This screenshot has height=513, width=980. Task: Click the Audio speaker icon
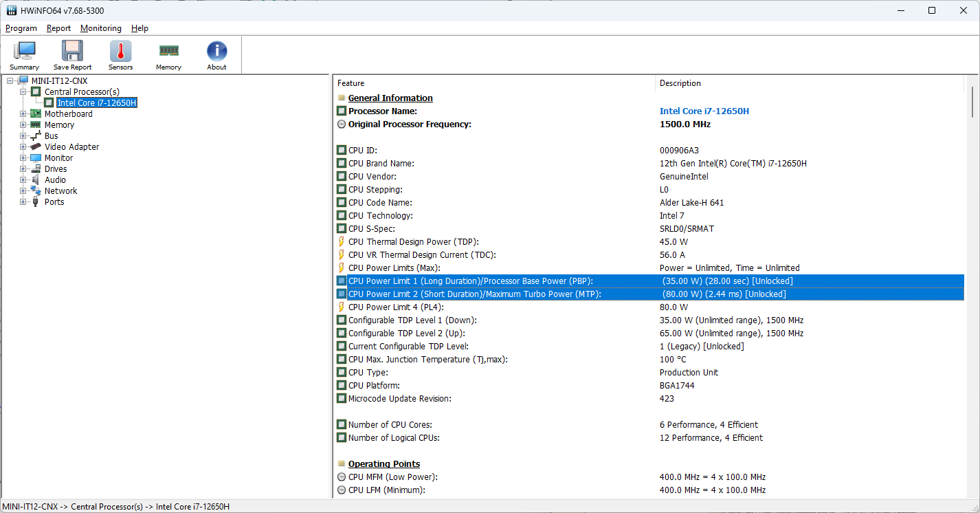pos(36,180)
